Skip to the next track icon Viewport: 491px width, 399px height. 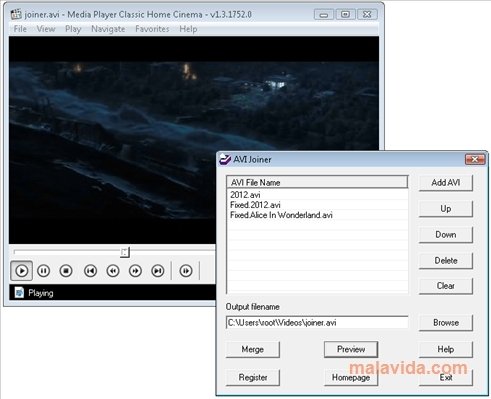pos(158,271)
